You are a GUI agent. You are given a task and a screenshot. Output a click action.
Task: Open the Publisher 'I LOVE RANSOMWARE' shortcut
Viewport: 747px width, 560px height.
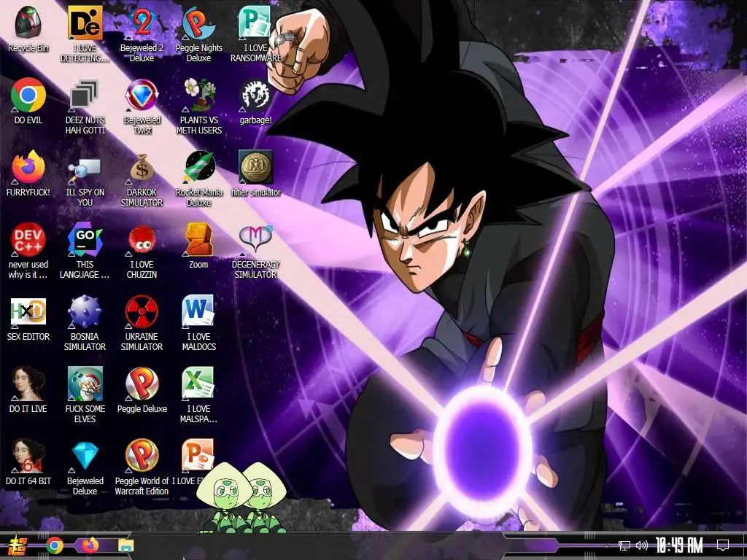pos(256,34)
